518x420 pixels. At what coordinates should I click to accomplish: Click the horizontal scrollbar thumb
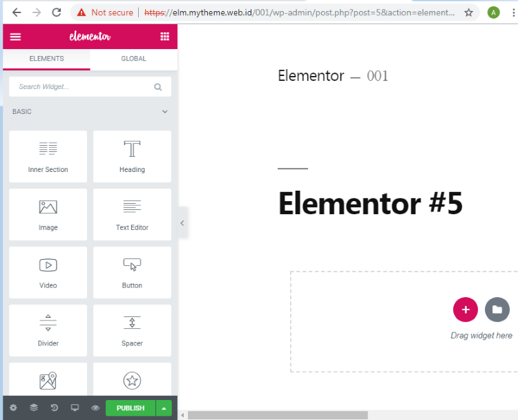point(278,415)
